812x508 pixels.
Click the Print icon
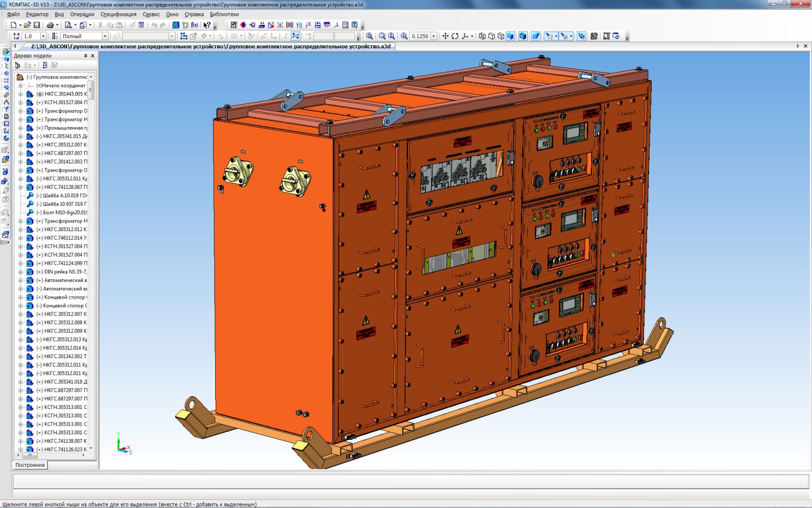pos(50,25)
